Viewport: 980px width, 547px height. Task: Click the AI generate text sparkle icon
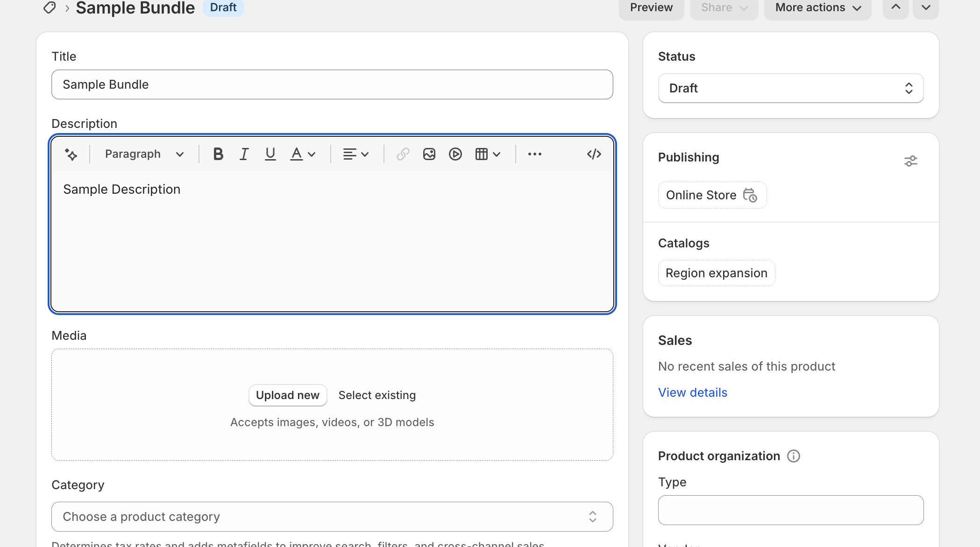[71, 154]
